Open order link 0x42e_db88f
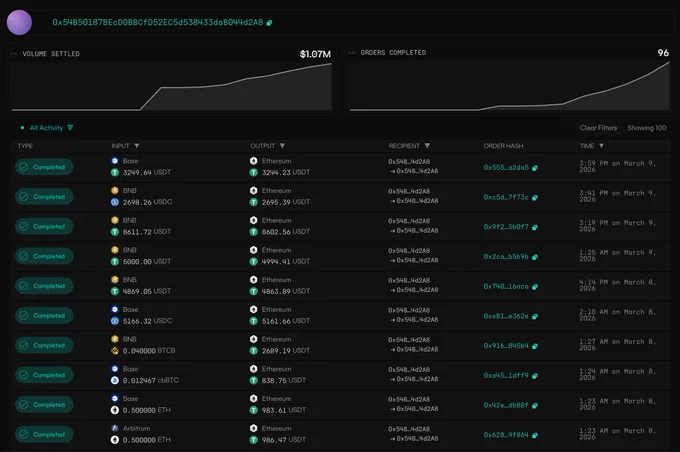The height and width of the screenshot is (452, 680). pos(506,405)
